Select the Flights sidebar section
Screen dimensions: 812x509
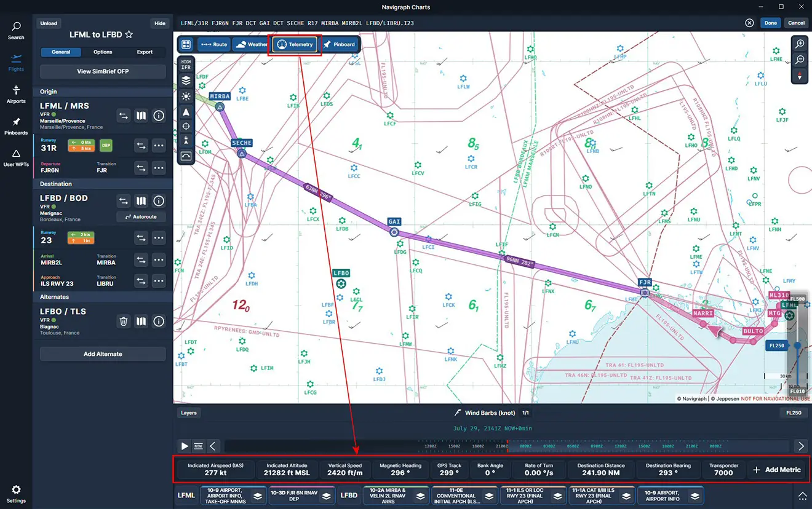(16, 62)
